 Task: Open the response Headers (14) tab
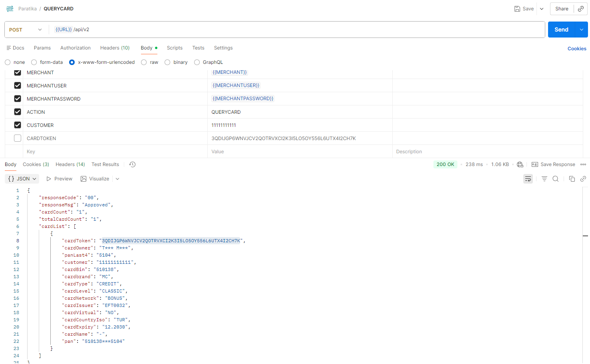70,164
